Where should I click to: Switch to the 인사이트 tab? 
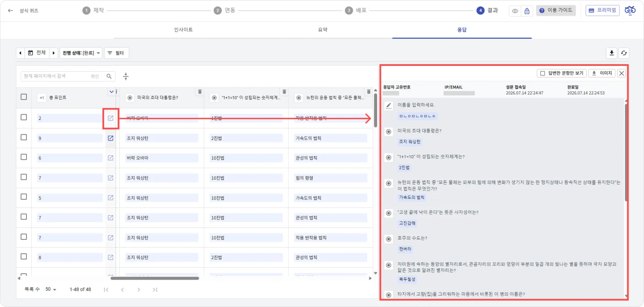tap(183, 30)
